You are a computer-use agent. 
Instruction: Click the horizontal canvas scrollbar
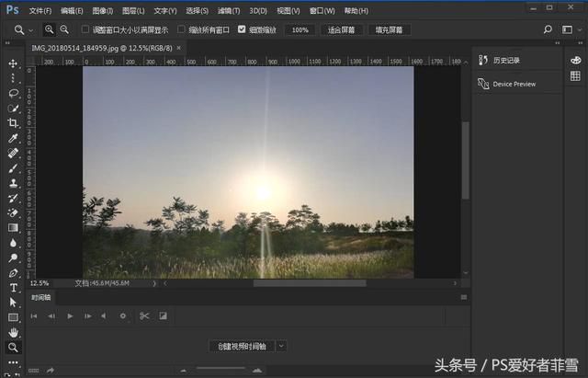coord(310,283)
